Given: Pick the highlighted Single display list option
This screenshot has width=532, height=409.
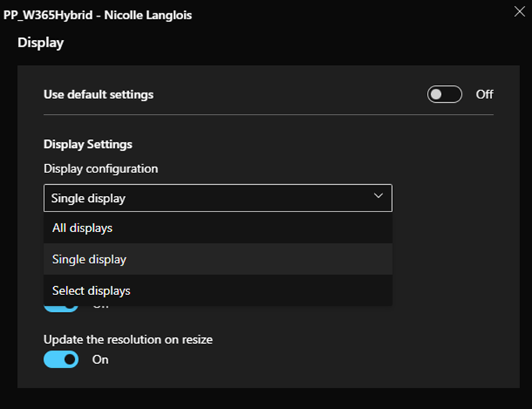Looking at the screenshot, I should [89, 260].
